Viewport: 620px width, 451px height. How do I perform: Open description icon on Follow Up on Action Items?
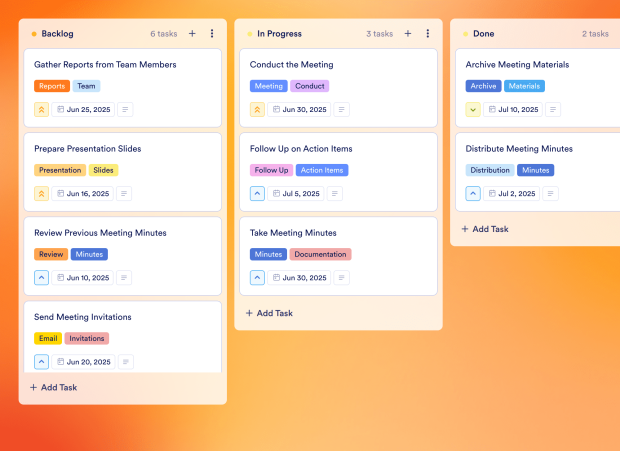[x=335, y=194]
